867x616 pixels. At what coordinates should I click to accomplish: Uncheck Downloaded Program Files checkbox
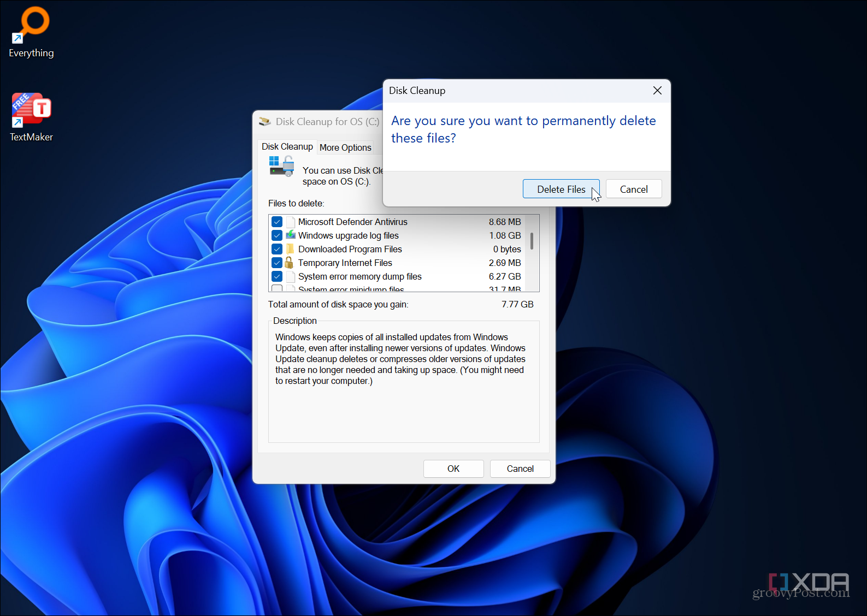277,249
